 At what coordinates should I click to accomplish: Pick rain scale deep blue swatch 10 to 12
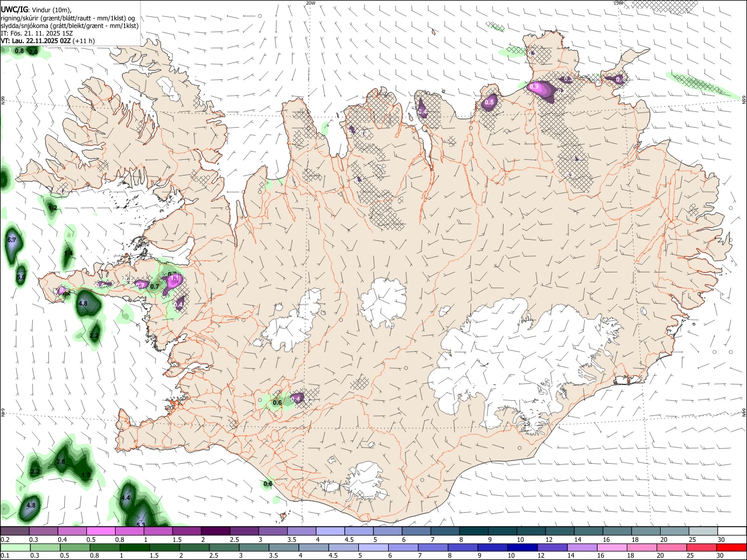(x=521, y=547)
